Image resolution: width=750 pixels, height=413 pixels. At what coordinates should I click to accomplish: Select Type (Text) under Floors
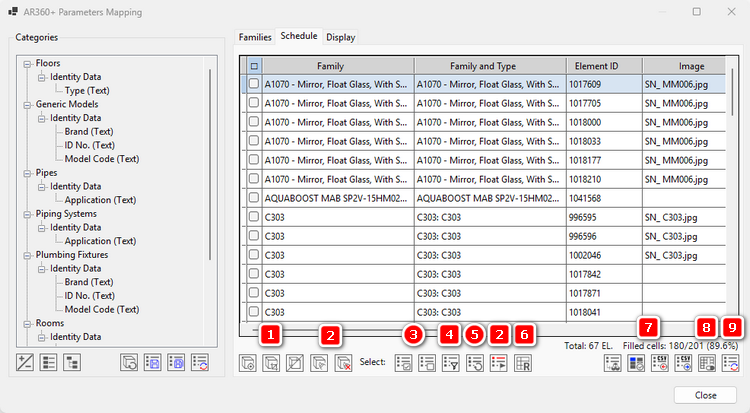click(x=87, y=90)
